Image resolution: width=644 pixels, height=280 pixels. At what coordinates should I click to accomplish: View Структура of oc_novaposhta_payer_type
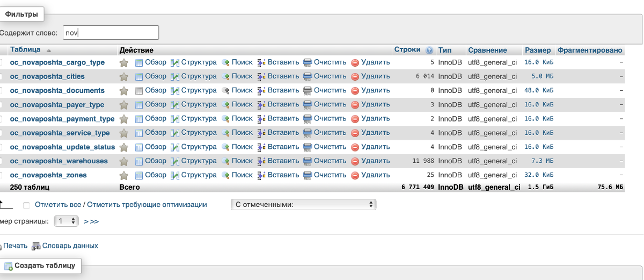pos(194,104)
